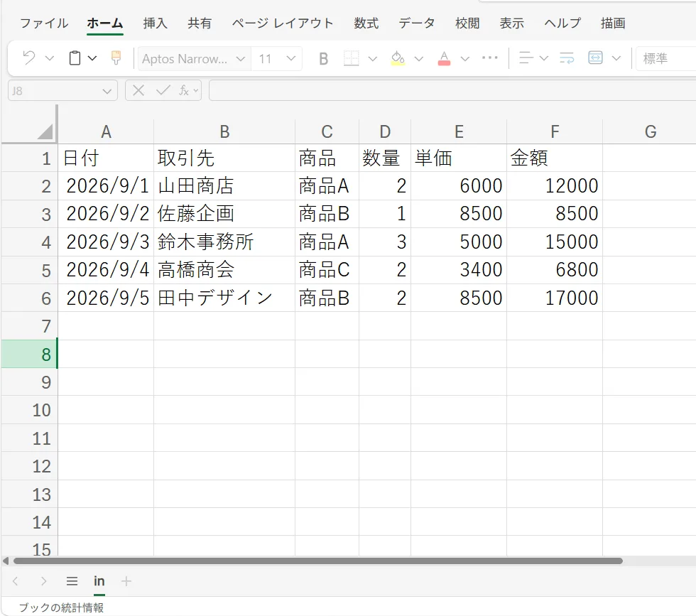Apply cell borders icon
Image resolution: width=696 pixels, height=616 pixels.
coord(351,58)
